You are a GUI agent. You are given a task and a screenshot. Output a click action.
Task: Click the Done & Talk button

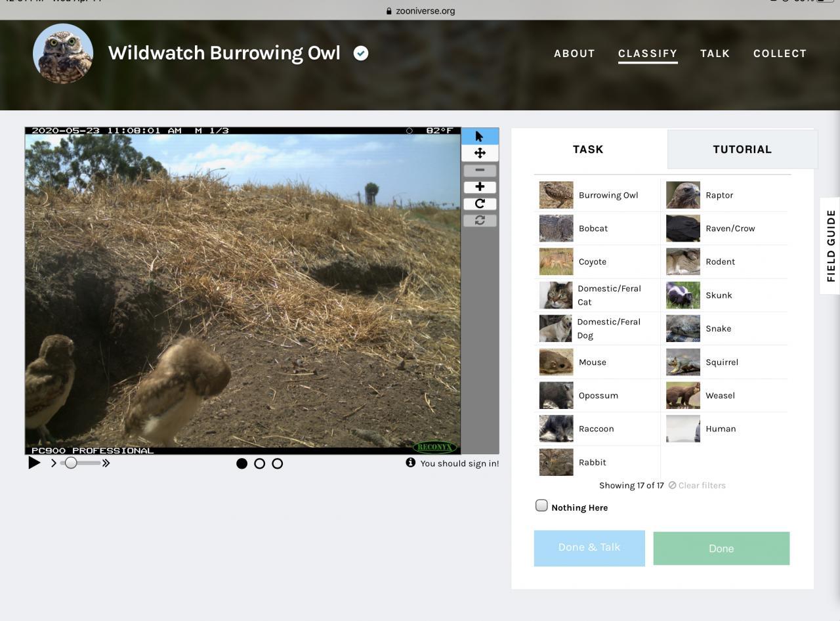click(589, 547)
